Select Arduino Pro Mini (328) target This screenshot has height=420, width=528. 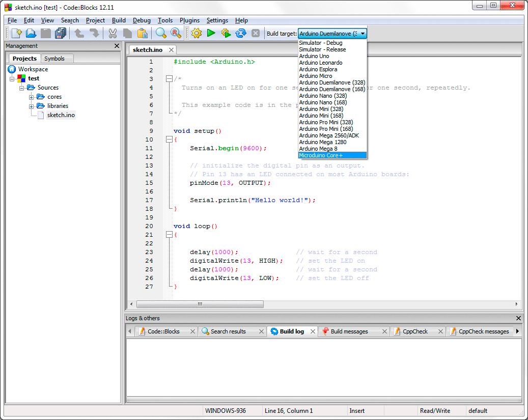332,122
